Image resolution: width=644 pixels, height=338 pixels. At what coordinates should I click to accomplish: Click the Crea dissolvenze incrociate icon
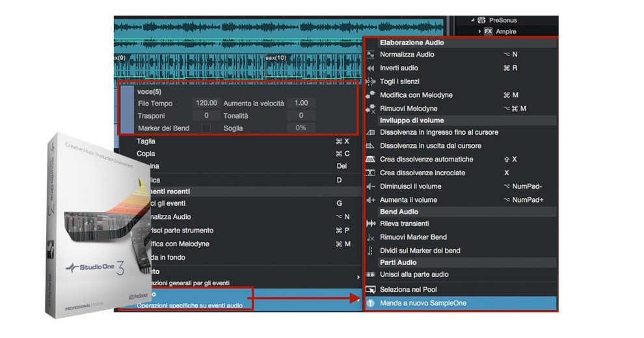coord(371,173)
